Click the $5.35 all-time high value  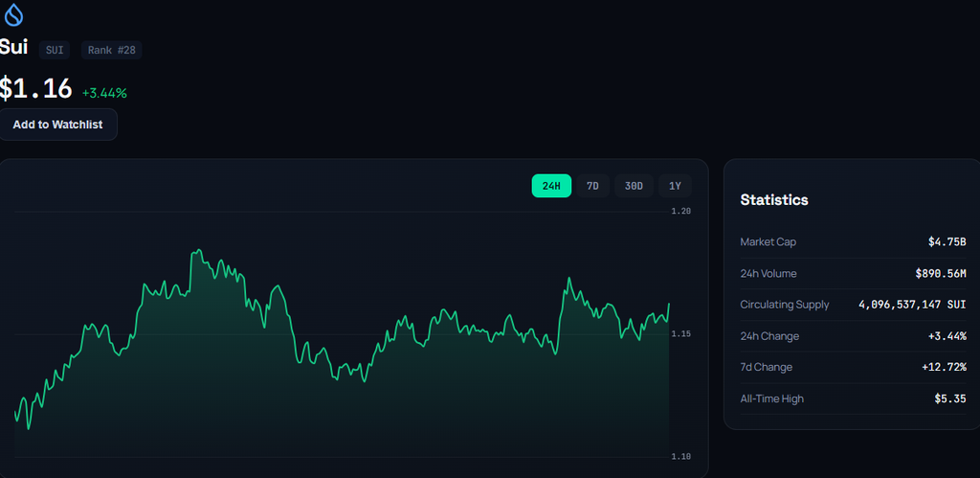[x=950, y=398]
